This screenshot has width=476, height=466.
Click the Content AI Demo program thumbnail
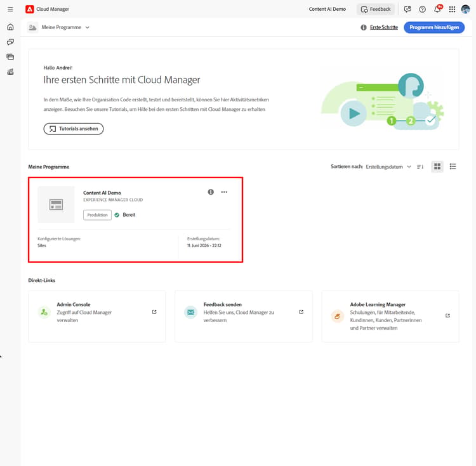(x=56, y=205)
